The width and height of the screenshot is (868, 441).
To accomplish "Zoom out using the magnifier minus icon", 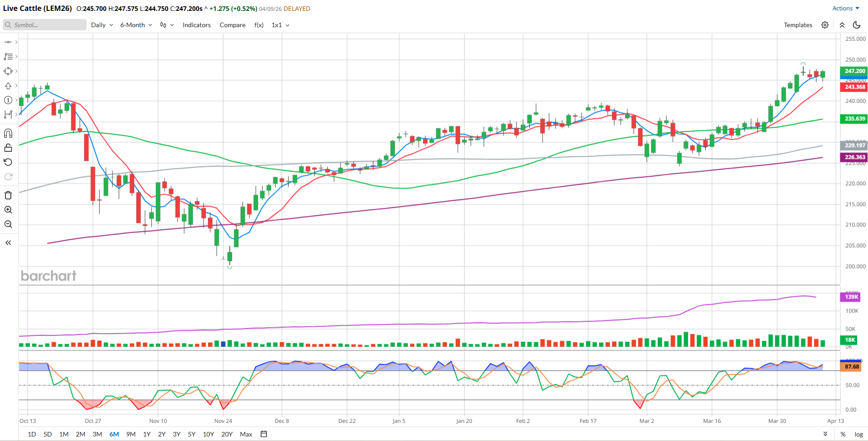I will point(8,224).
